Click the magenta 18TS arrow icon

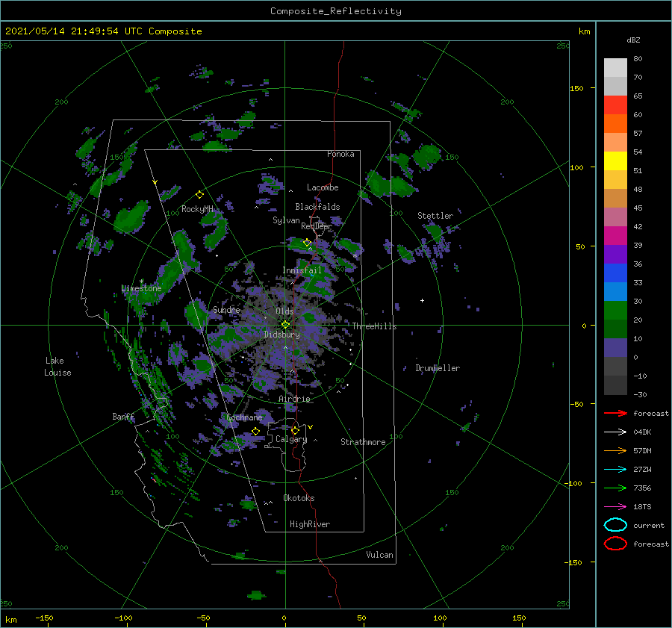[615, 507]
